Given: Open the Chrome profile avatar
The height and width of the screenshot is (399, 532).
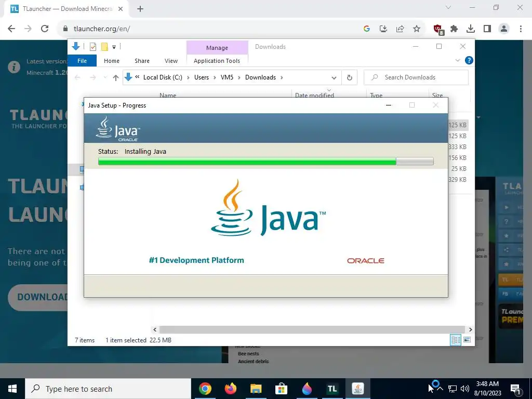Looking at the screenshot, I should coord(504,29).
